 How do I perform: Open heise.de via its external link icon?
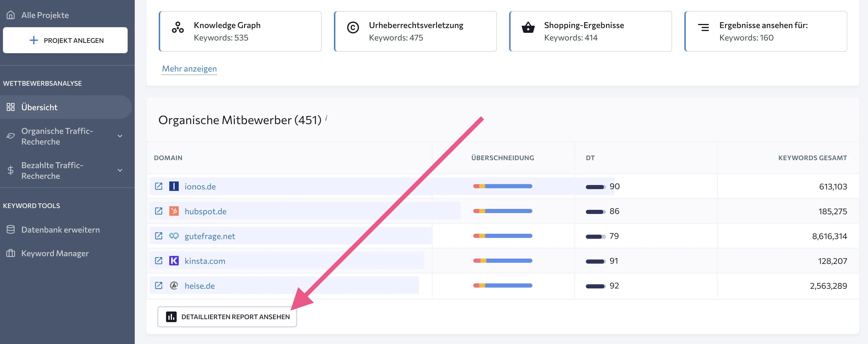pyautogui.click(x=159, y=285)
